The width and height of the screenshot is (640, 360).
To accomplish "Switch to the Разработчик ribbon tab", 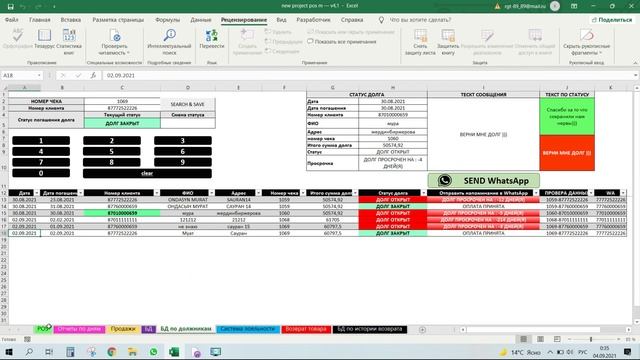I will click(x=313, y=20).
